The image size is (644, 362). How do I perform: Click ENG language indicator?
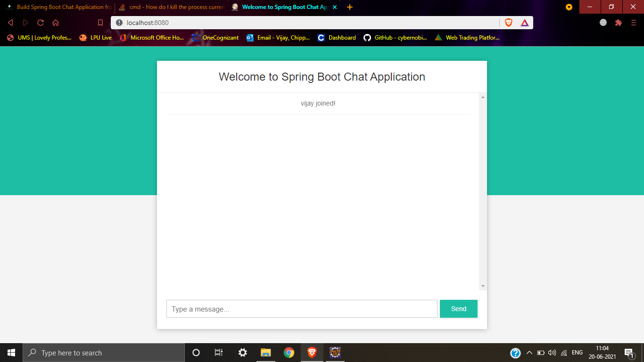pos(577,353)
